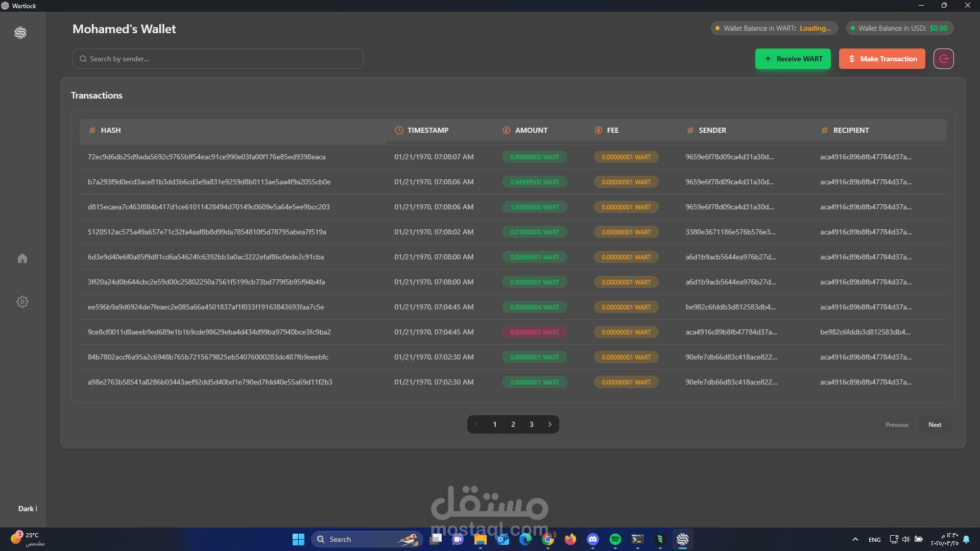Go to page 3 in pagination

pos(532,424)
